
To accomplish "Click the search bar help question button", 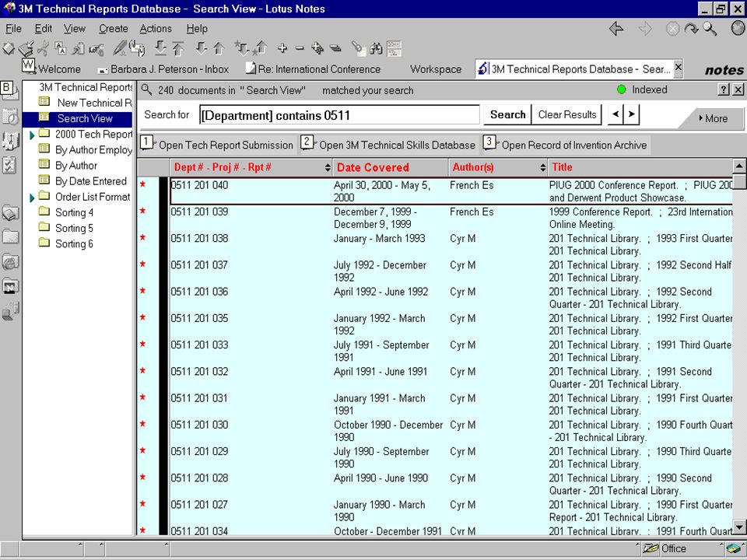I will 723,89.
